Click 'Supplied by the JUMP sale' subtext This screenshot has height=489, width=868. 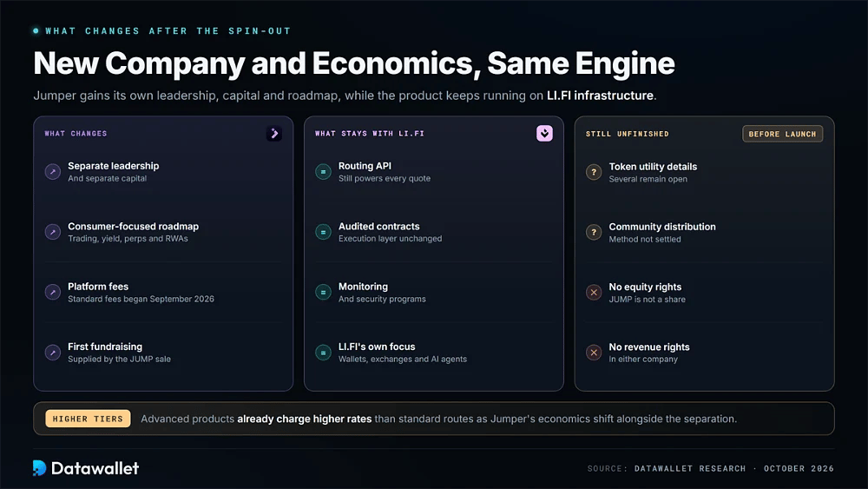pos(120,359)
